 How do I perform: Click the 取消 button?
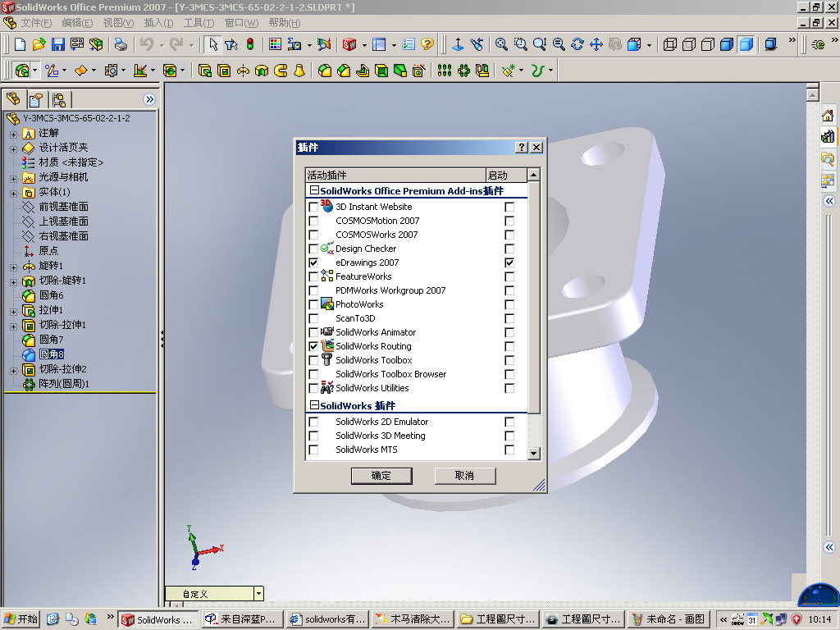(x=464, y=476)
